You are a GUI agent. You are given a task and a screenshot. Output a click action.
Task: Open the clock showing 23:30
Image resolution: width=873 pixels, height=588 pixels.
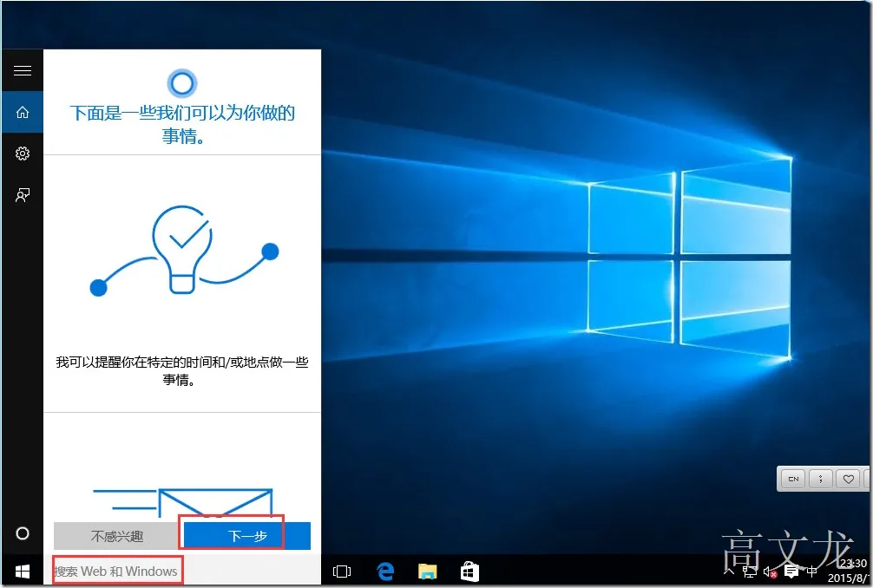click(x=849, y=571)
